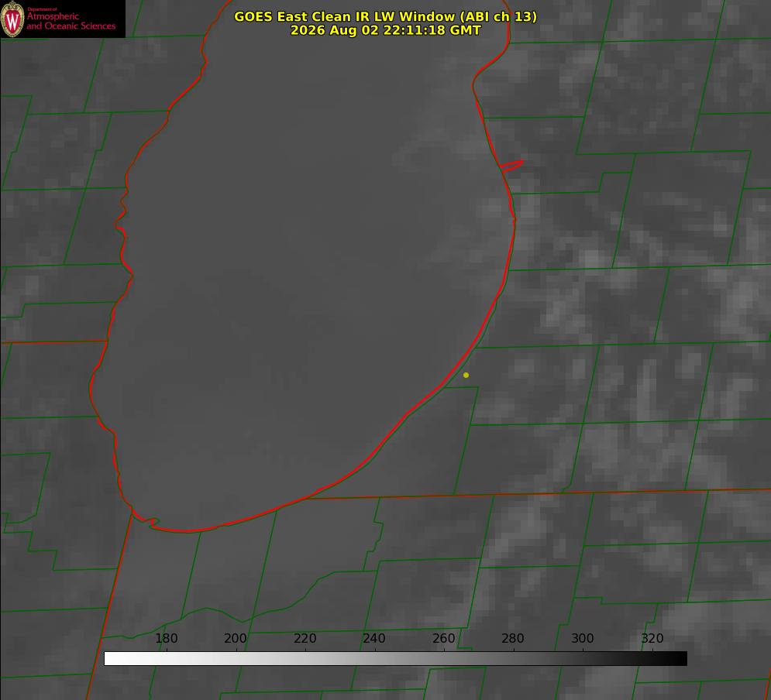This screenshot has height=700, width=771.
Task: Click the 260 tick label on colorbar
Action: coord(443,638)
